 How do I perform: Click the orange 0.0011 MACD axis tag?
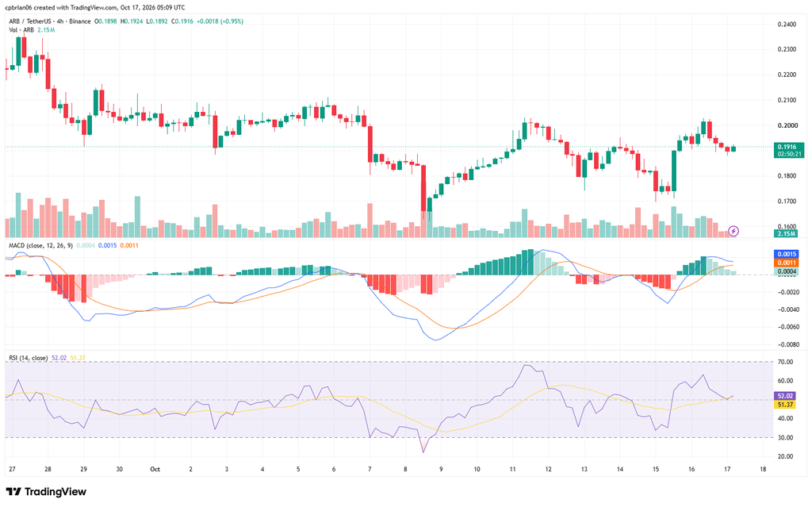tap(786, 263)
